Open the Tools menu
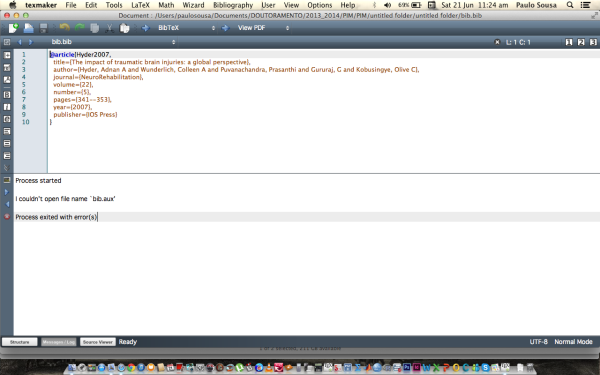Screen dimensions: 600x375 [x=114, y=5]
